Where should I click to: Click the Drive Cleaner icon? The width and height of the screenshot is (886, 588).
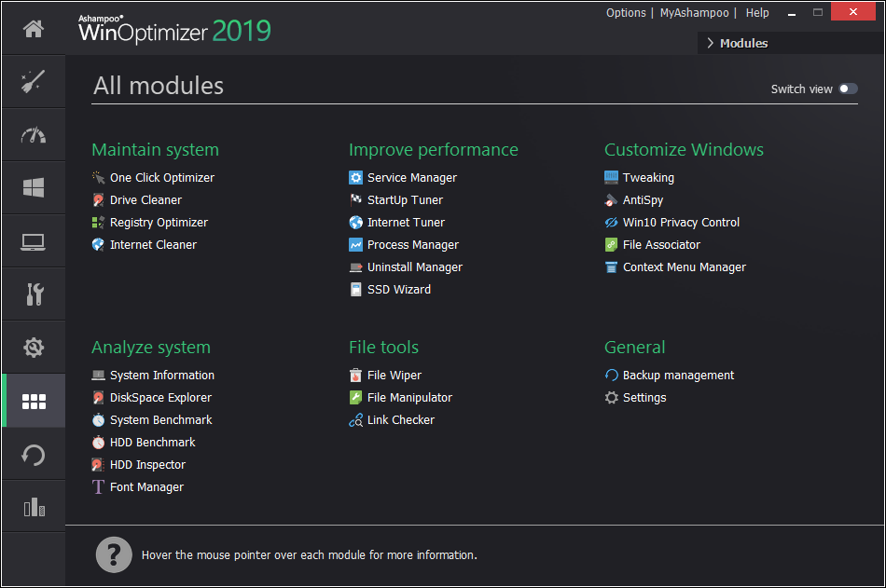click(98, 200)
